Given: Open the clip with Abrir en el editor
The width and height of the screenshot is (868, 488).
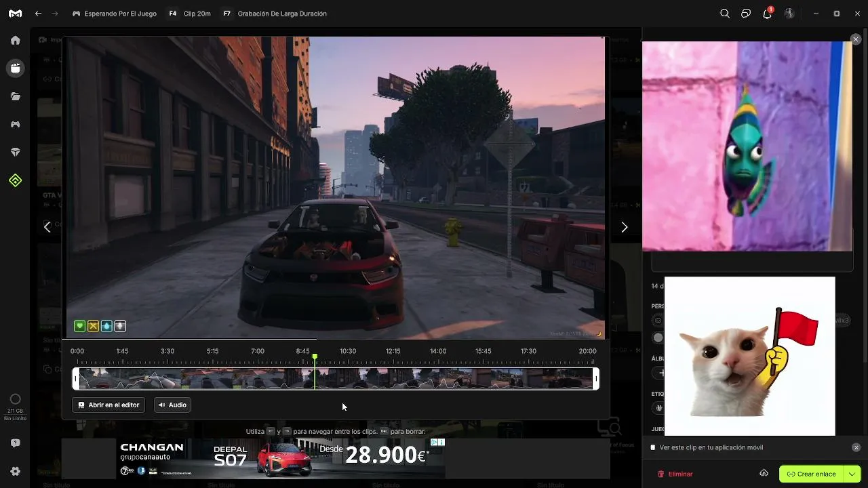Looking at the screenshot, I should (108, 405).
